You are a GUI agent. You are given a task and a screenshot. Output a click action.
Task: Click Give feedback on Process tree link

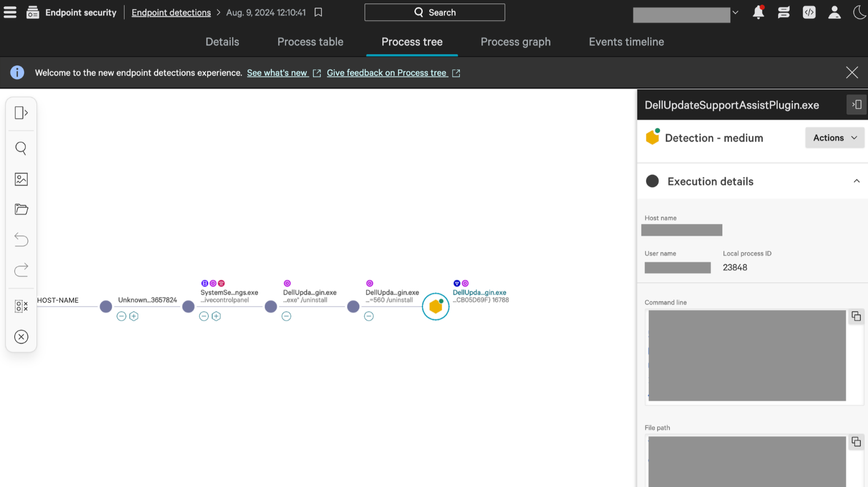point(386,73)
